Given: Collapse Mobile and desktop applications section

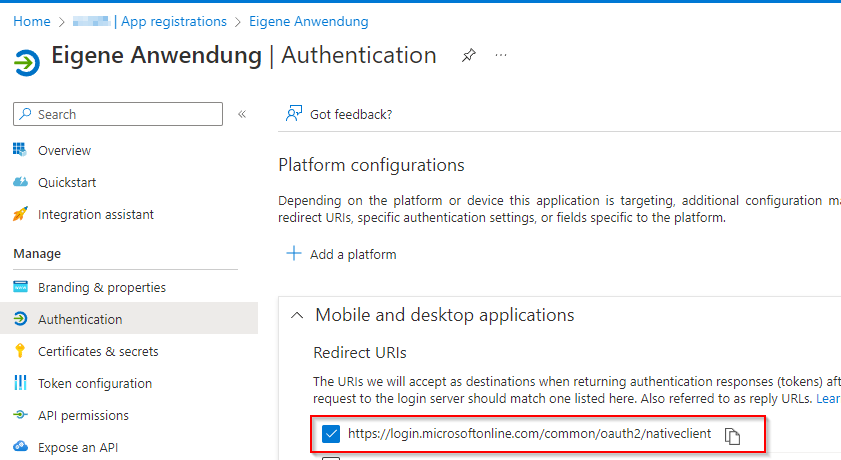Looking at the screenshot, I should click(297, 315).
